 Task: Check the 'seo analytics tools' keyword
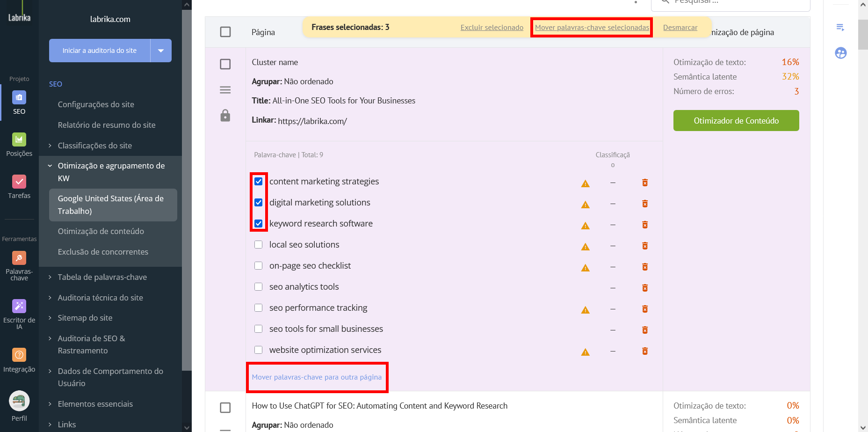tap(259, 287)
